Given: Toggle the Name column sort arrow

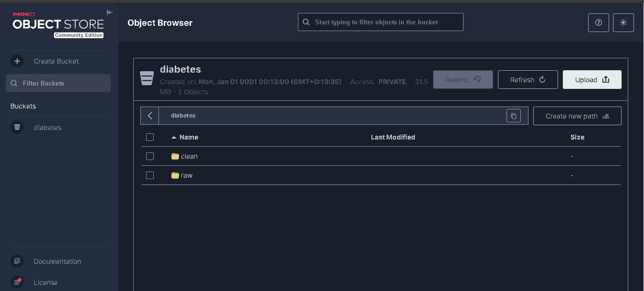Looking at the screenshot, I should coord(174,137).
